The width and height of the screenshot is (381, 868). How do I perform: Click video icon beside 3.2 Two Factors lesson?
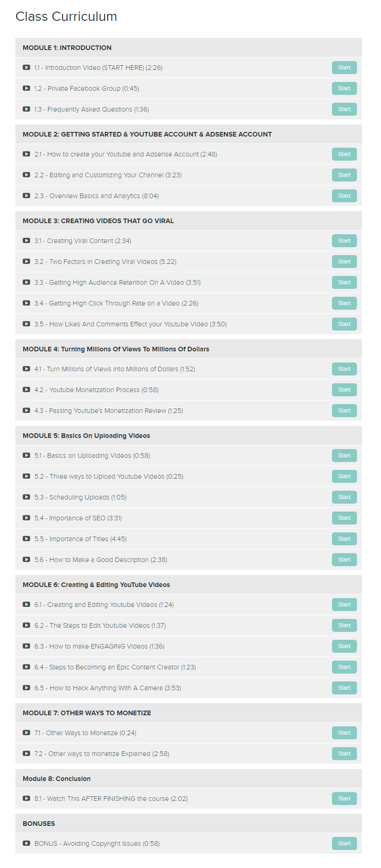pyautogui.click(x=26, y=262)
